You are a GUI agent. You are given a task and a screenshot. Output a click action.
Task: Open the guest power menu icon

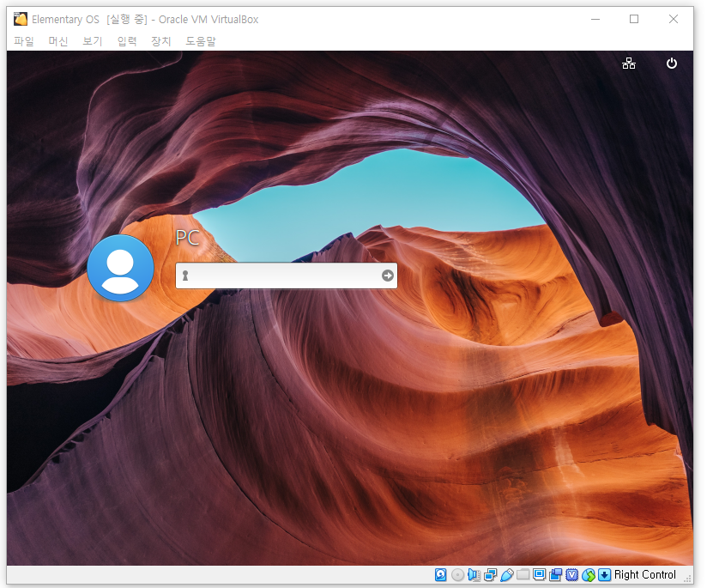[x=671, y=64]
